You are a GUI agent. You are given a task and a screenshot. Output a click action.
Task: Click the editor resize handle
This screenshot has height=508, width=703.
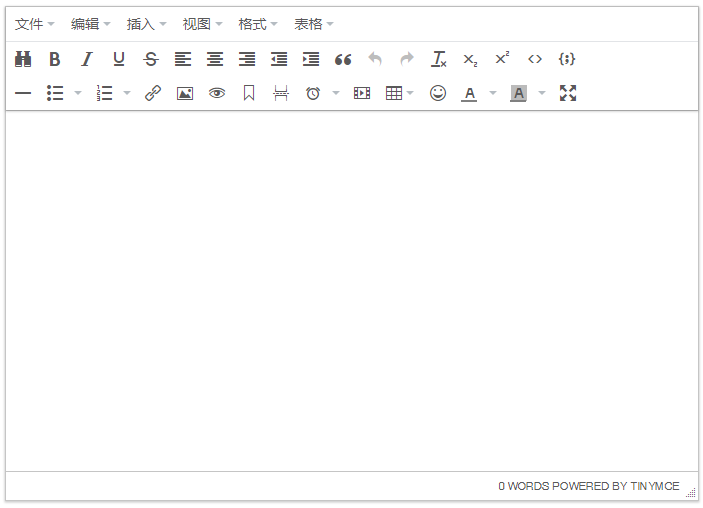(x=691, y=492)
